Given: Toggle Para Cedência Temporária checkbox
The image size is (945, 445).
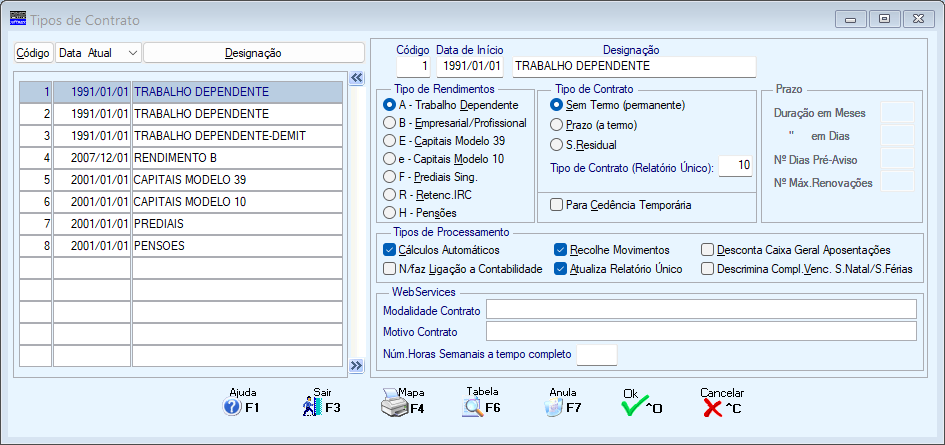Looking at the screenshot, I should click(556, 205).
